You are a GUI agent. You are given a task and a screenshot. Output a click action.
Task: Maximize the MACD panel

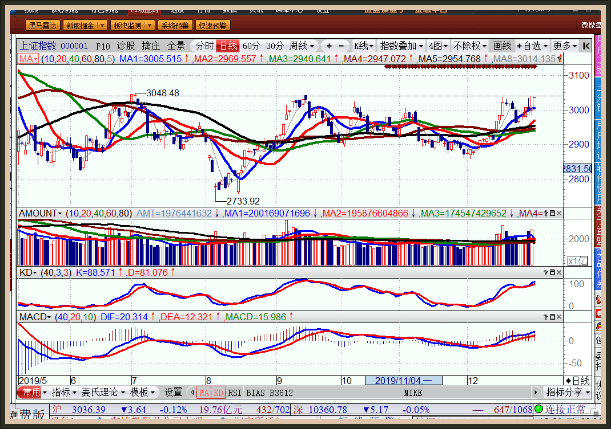[x=552, y=317]
